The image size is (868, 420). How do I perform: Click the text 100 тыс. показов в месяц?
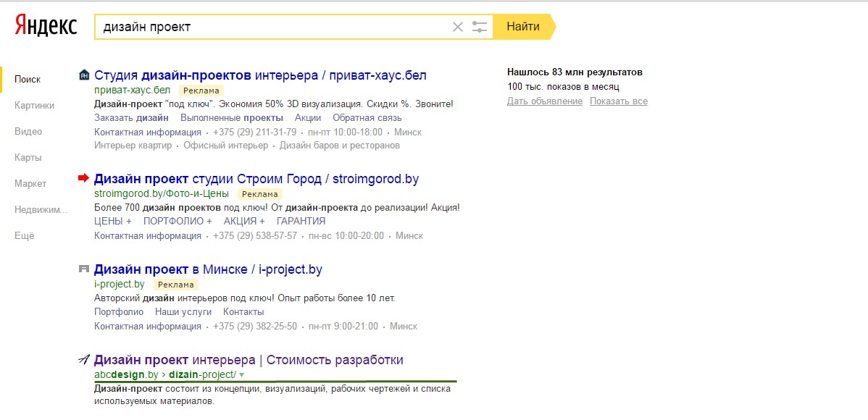point(563,87)
